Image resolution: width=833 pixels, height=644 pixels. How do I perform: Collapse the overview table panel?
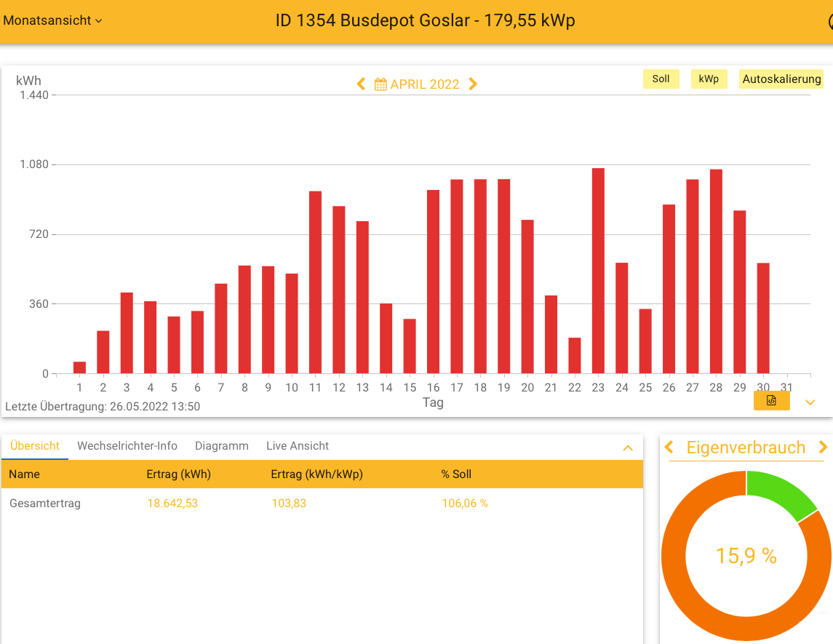[628, 448]
